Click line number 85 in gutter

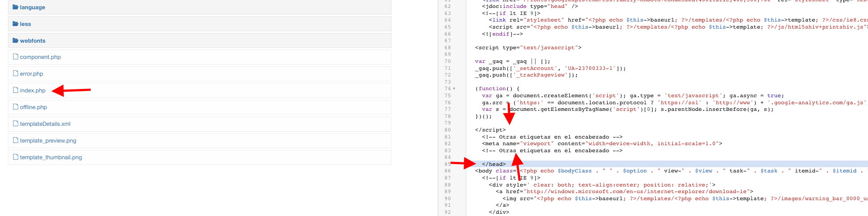(447, 164)
